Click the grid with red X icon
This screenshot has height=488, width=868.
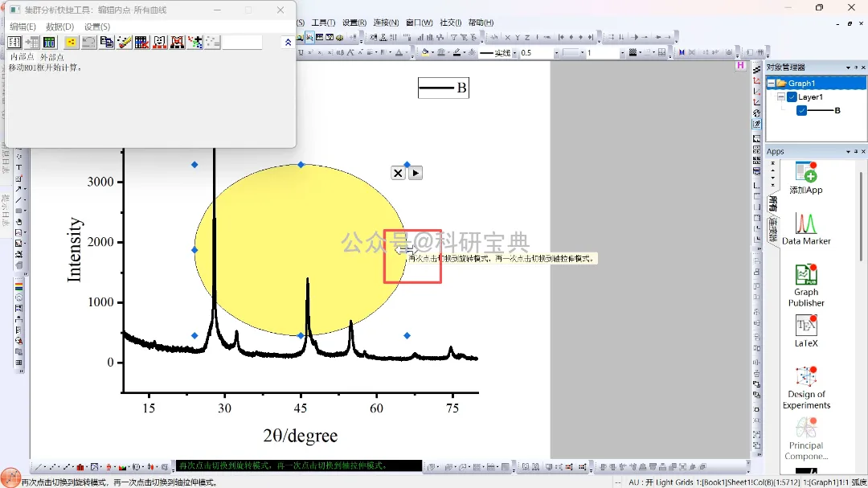[x=141, y=42]
